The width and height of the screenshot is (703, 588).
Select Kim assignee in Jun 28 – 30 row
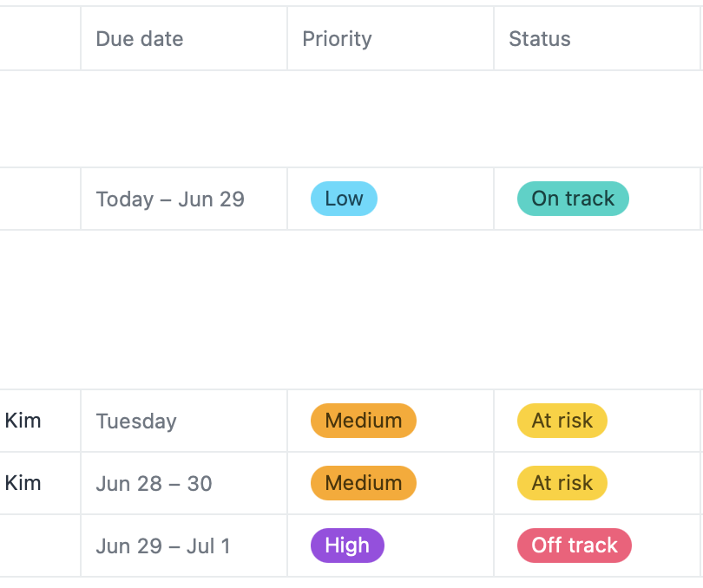pos(23,483)
